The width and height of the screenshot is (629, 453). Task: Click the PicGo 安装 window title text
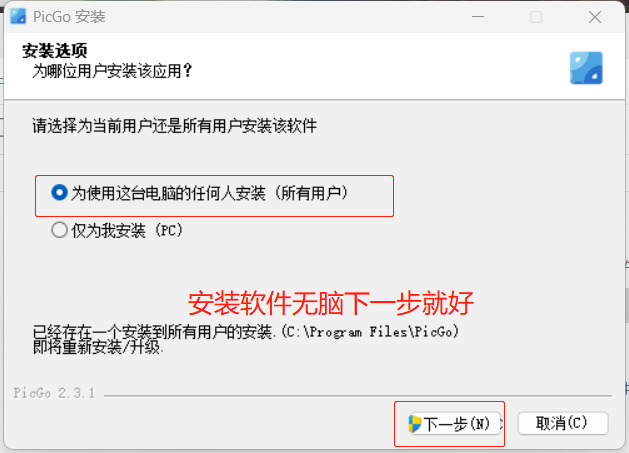[69, 17]
